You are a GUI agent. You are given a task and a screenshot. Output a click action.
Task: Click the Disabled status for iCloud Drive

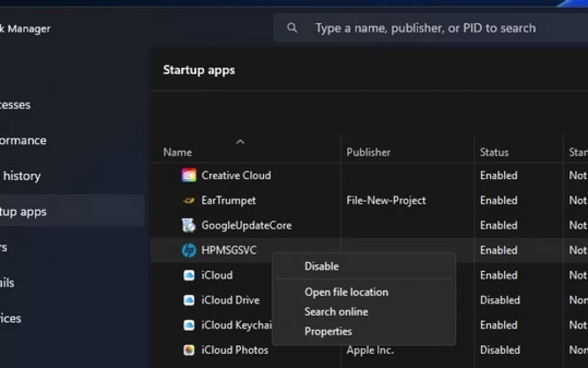coord(500,300)
